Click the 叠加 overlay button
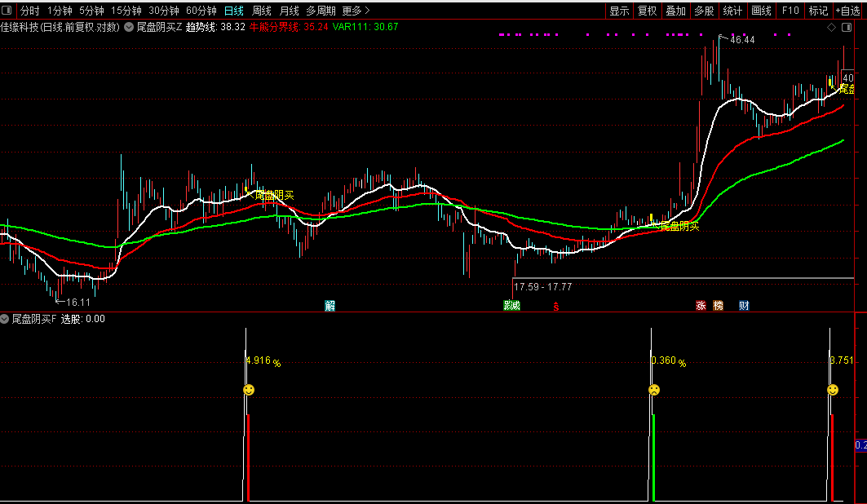Viewport: 867px width, 504px height. tap(675, 11)
